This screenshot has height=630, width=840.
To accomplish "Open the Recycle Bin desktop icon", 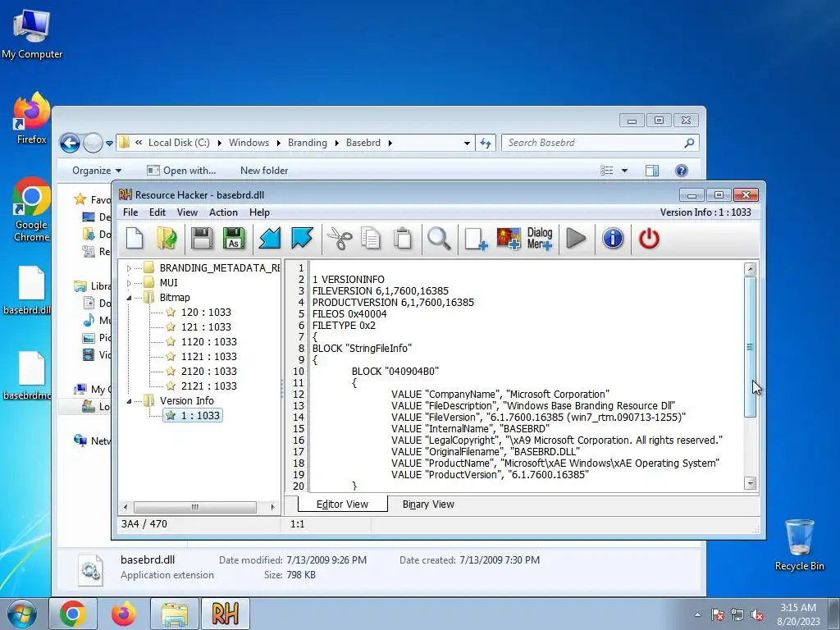I will coord(799,545).
